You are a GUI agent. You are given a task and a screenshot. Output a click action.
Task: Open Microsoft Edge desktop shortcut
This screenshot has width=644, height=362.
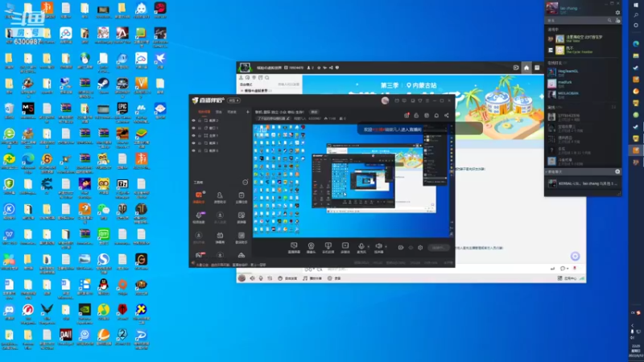tap(28, 162)
